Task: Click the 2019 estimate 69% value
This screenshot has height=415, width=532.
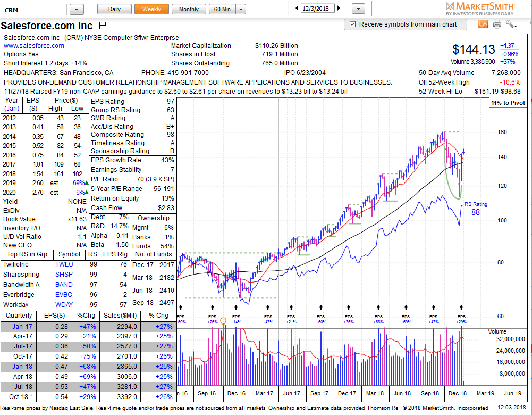Action: pyautogui.click(x=79, y=182)
